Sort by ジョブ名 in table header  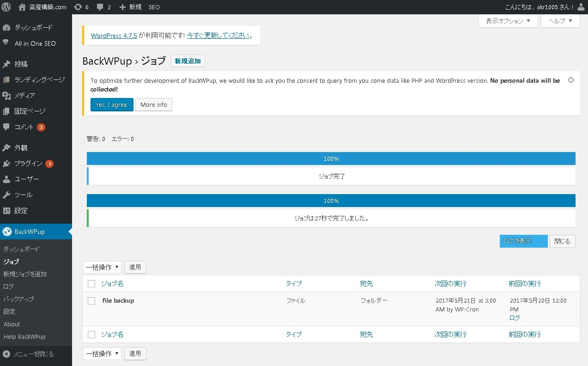pos(112,284)
